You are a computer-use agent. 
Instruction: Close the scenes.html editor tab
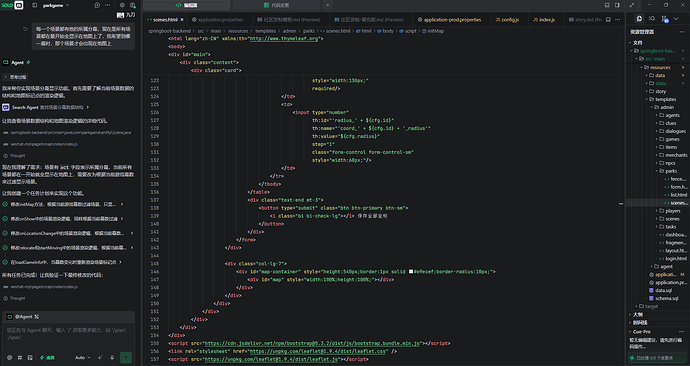(x=182, y=20)
